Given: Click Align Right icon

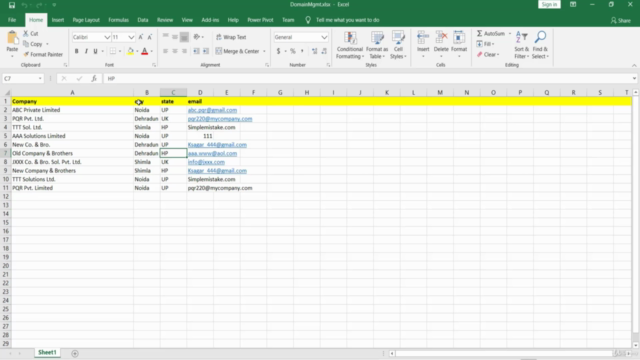Looking at the screenshot, I should [184, 51].
